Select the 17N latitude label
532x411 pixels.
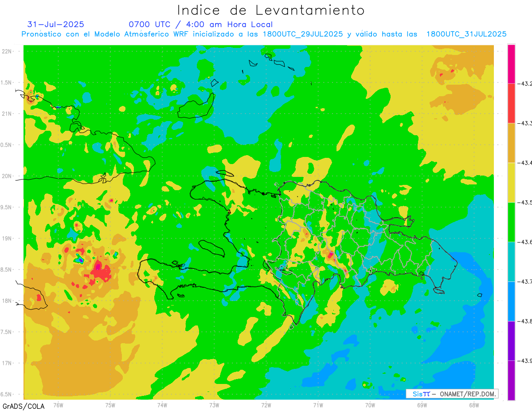[7, 363]
